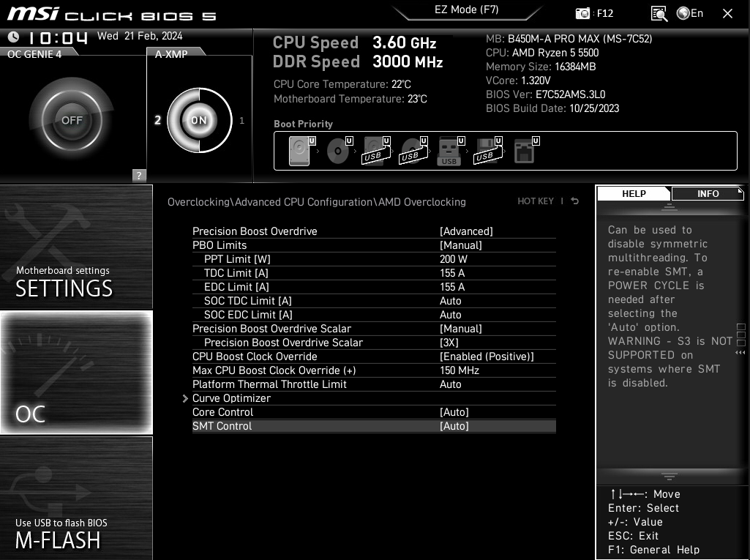
Task: Click the OC GENIE 4 tab label
Action: (x=34, y=54)
